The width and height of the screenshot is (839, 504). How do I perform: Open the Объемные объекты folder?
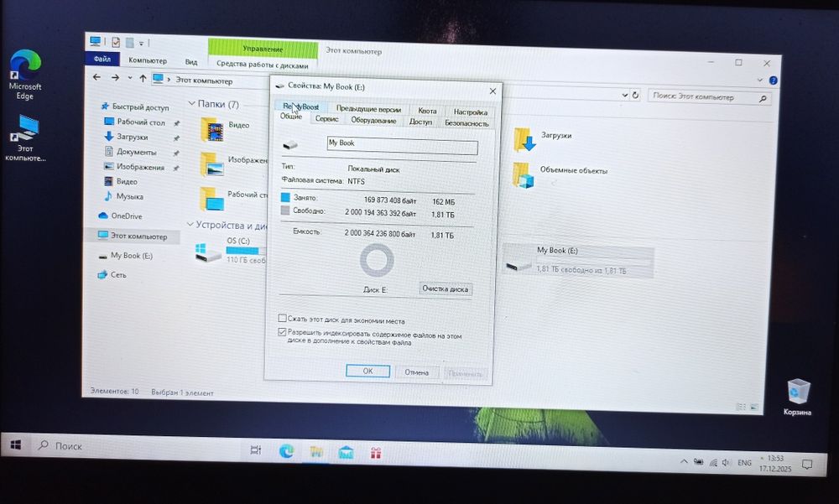click(524, 175)
